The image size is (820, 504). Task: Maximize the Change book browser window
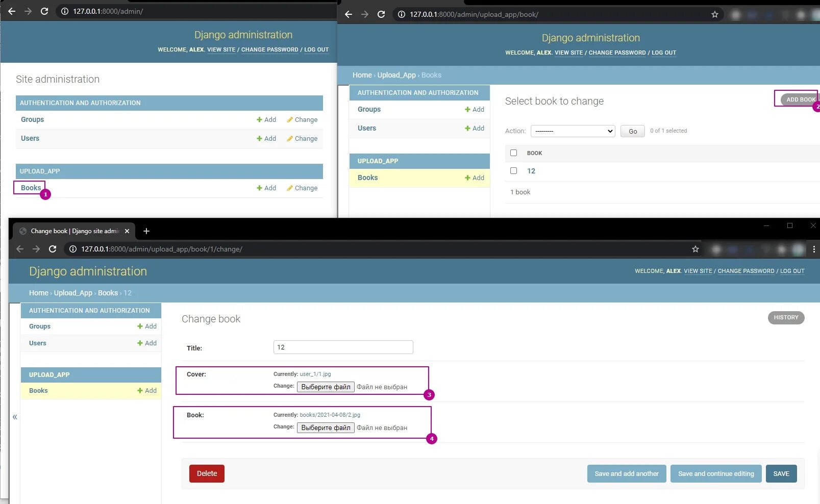coord(790,225)
